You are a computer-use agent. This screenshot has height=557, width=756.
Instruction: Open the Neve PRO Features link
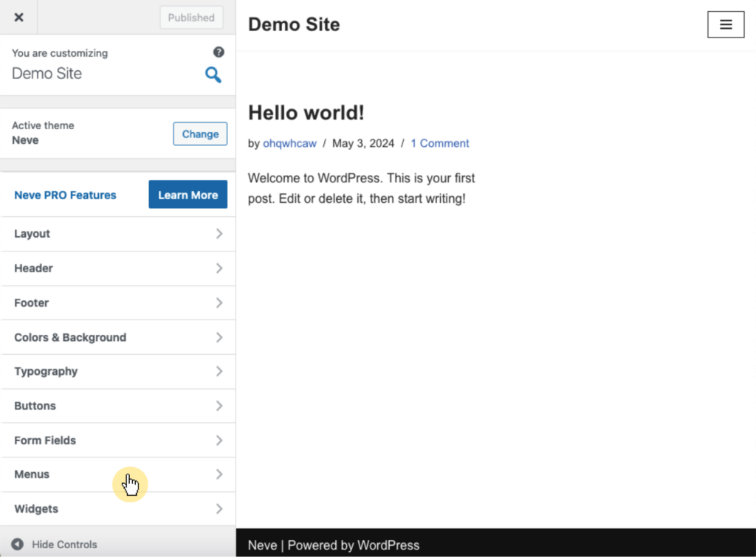pos(65,196)
